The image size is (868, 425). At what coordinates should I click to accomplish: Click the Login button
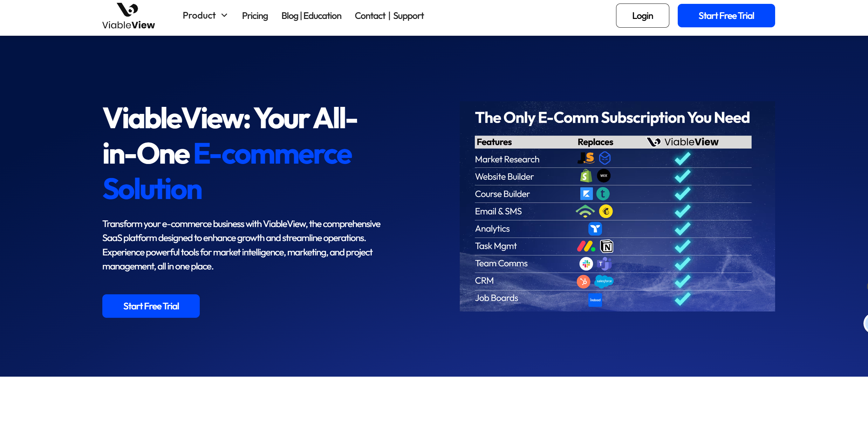(642, 16)
